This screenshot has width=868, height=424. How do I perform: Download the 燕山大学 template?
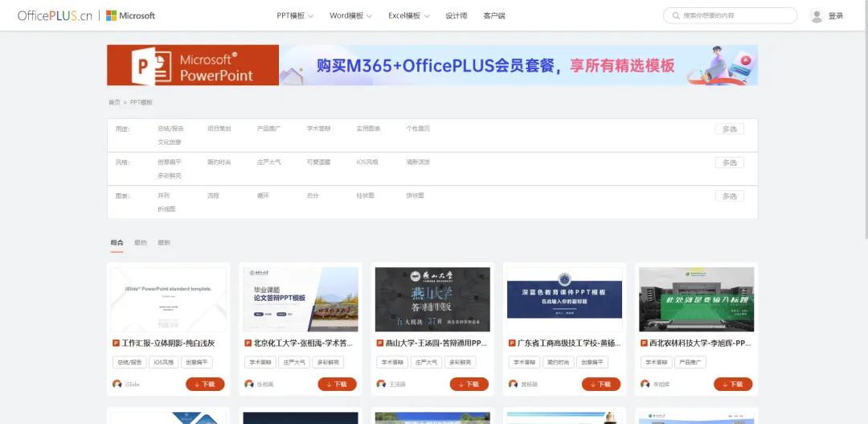click(469, 384)
